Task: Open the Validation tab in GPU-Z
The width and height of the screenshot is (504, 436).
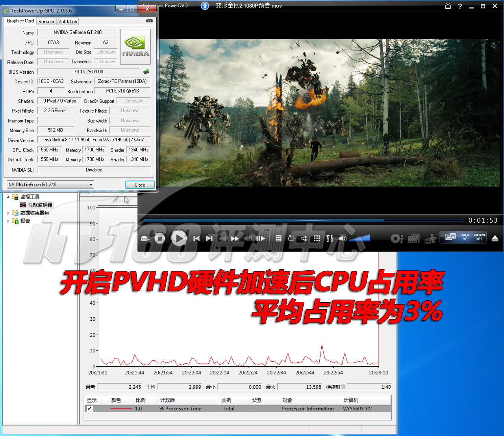Action: click(x=68, y=22)
